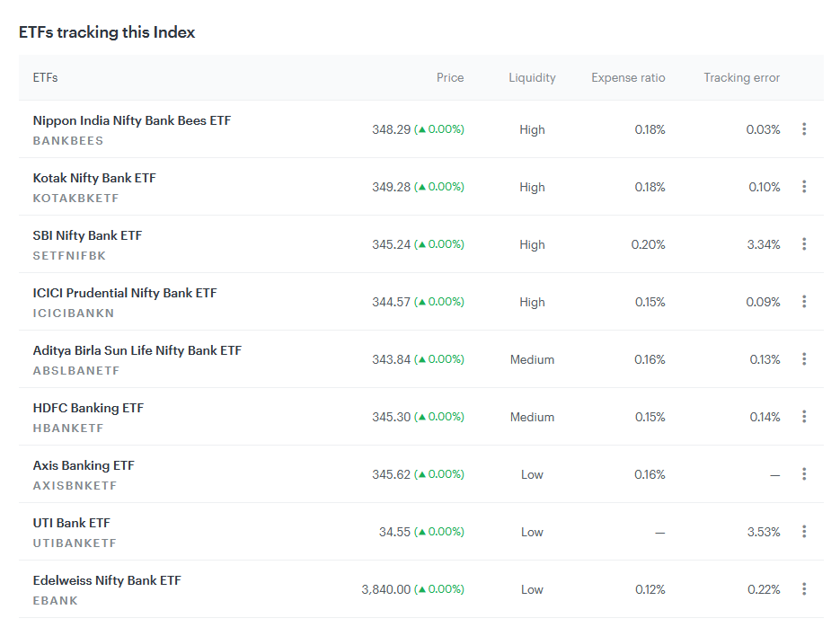Click Low liquidity for Axis Banking ETF
This screenshot has width=840, height=636.
coord(532,474)
